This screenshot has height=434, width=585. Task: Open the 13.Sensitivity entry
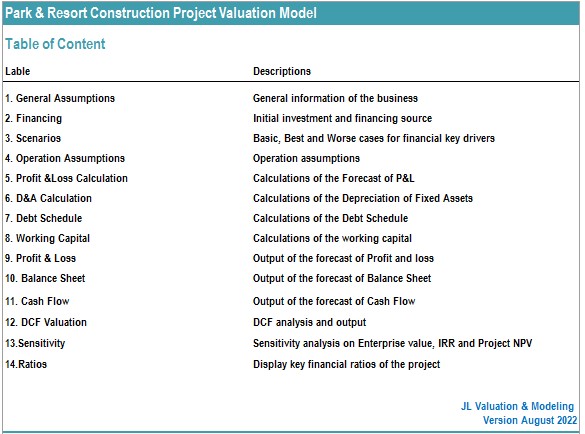tap(35, 343)
